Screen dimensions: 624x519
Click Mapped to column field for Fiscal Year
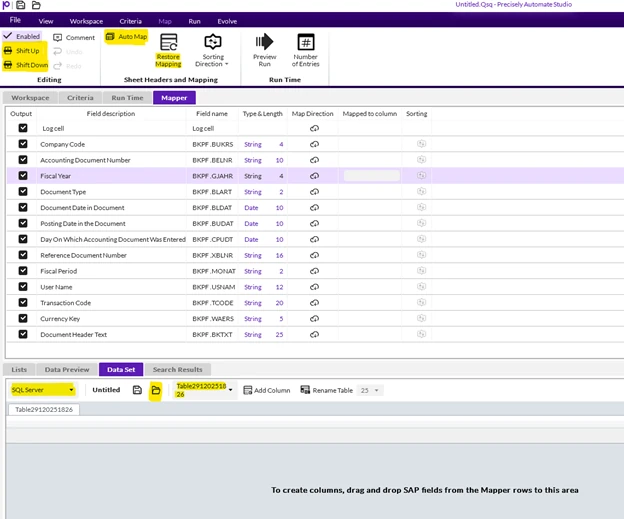point(372,176)
